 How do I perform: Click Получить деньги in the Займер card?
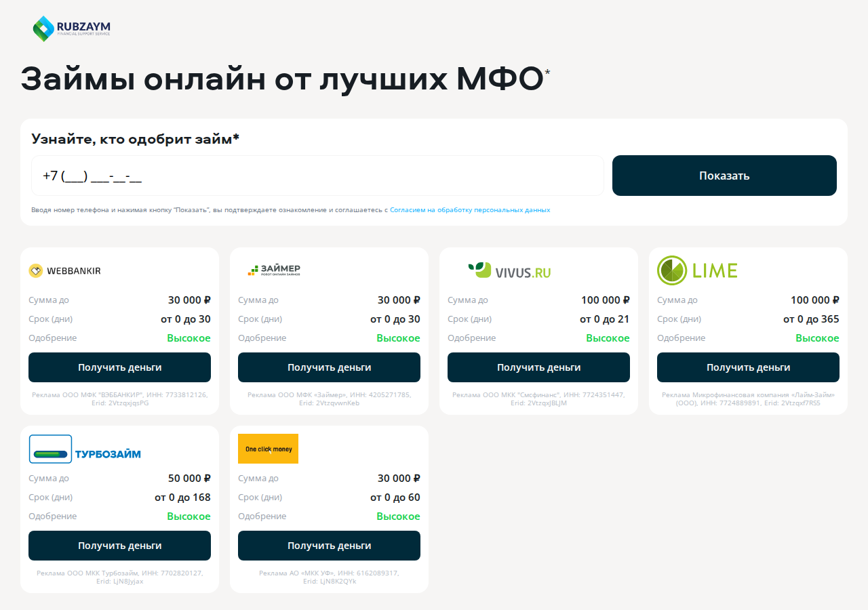click(329, 367)
